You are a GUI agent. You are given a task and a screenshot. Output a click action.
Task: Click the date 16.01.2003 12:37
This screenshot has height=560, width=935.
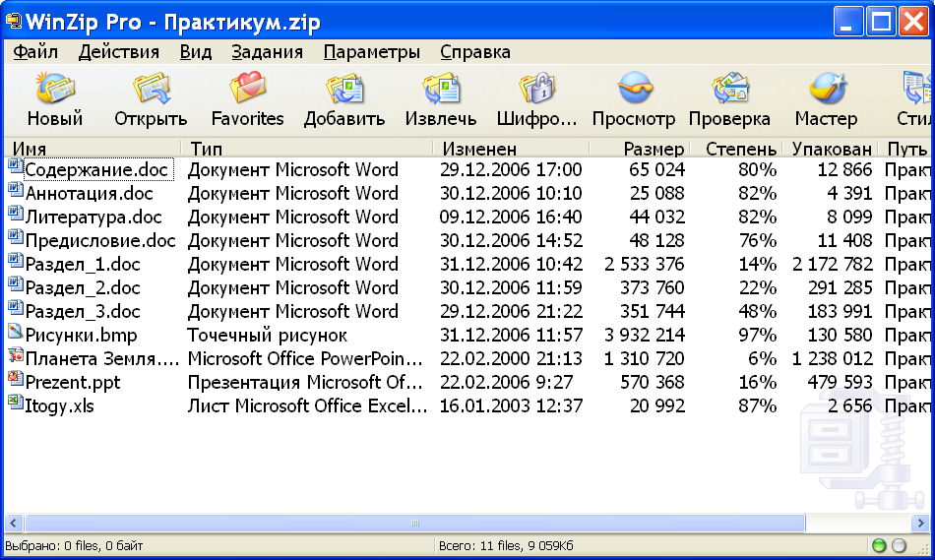[x=511, y=406]
